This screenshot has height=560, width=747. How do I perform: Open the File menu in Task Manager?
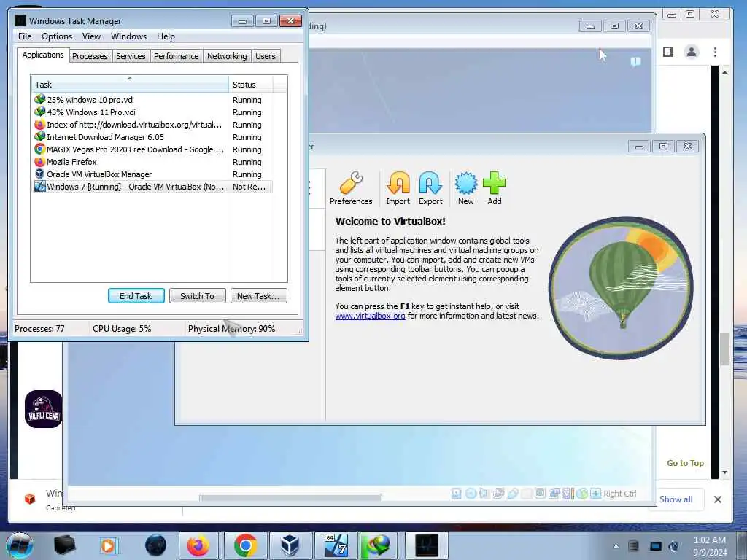25,36
